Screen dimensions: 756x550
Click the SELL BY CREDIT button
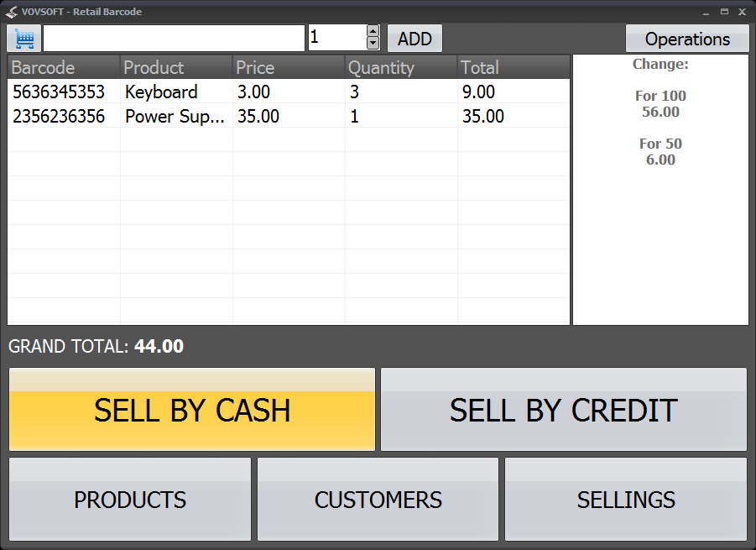[563, 410]
